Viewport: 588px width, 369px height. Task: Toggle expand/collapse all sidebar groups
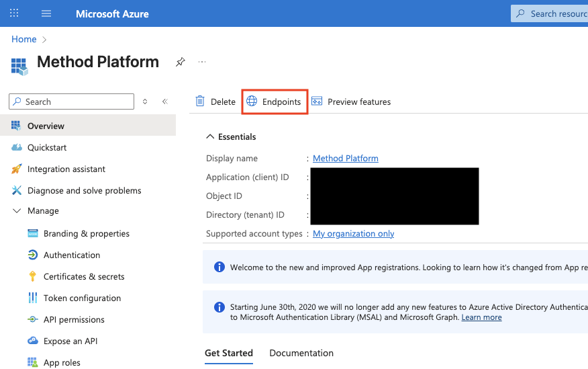(145, 101)
